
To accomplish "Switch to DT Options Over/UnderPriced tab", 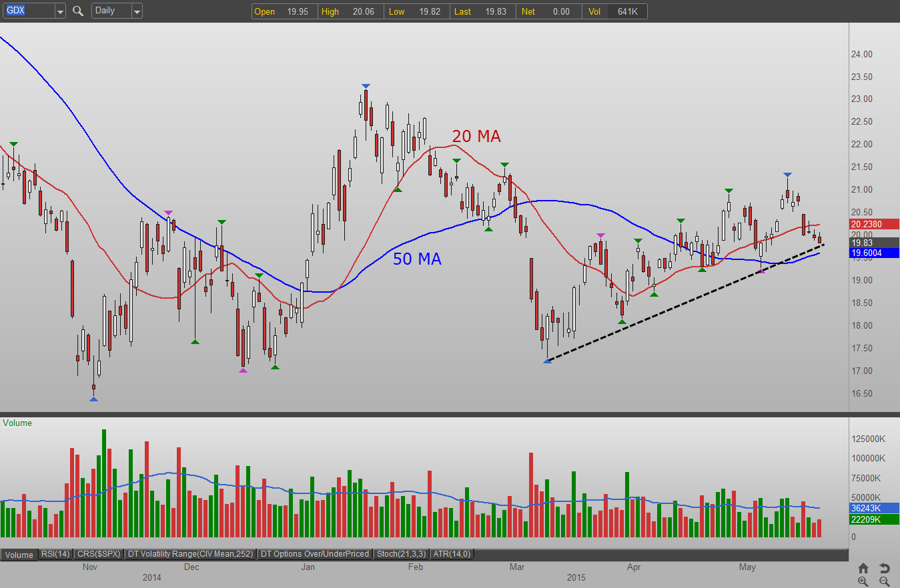I will tap(316, 554).
